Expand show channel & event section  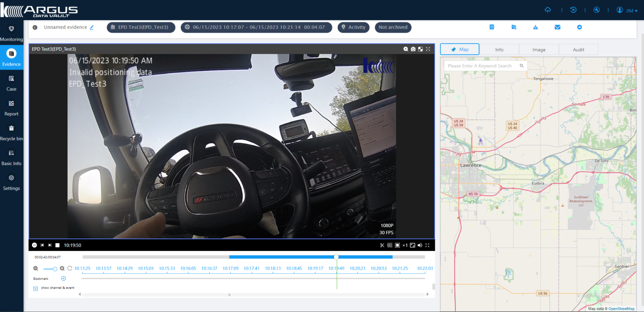point(36,289)
